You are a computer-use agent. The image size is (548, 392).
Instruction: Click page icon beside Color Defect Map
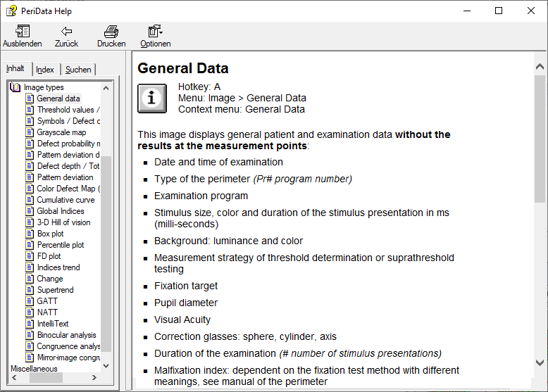(x=30, y=189)
